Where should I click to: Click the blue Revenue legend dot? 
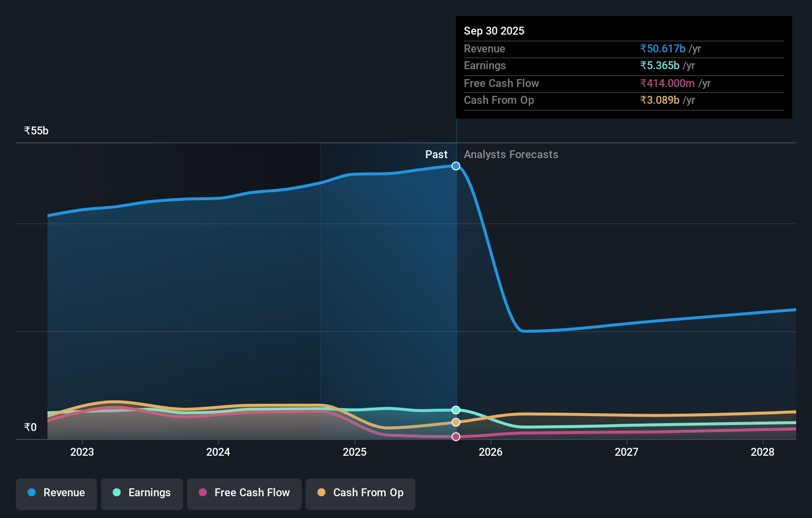[x=32, y=493]
